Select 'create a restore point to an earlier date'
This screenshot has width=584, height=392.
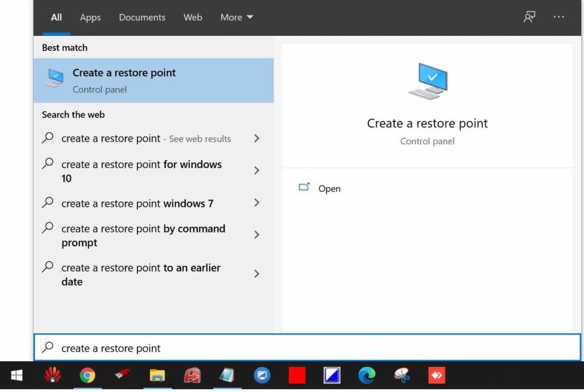pyautogui.click(x=153, y=275)
